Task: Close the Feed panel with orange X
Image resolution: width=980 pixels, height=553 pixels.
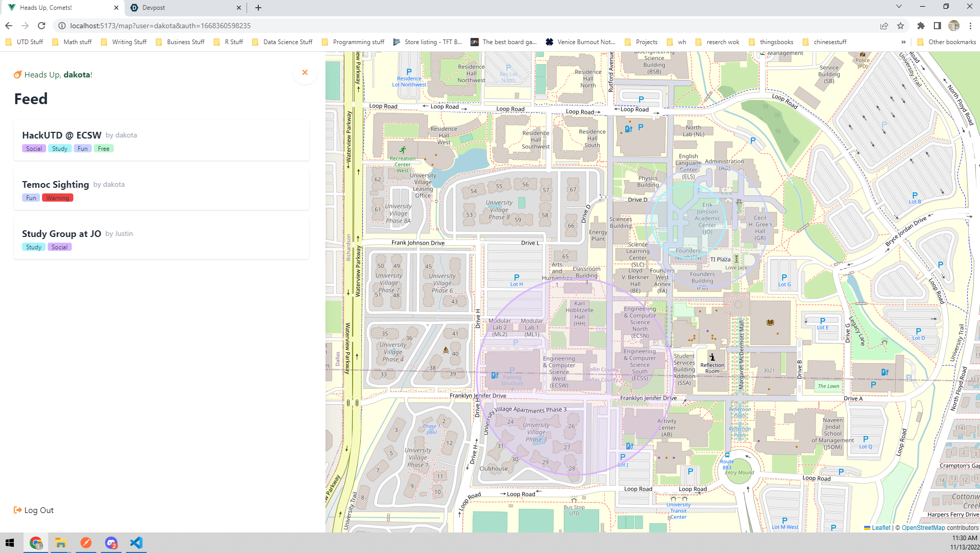Action: [305, 72]
